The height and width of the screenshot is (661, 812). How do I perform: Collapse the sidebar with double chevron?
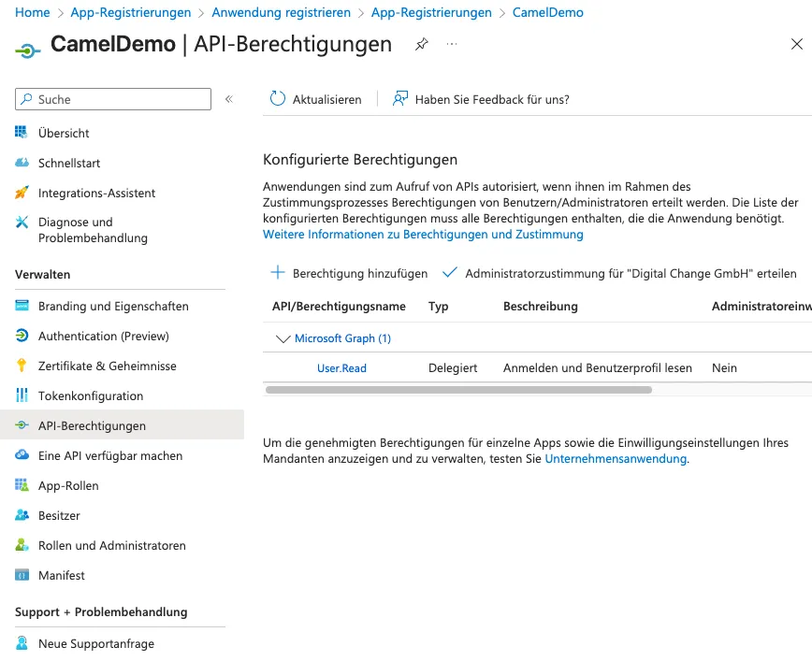click(x=229, y=99)
